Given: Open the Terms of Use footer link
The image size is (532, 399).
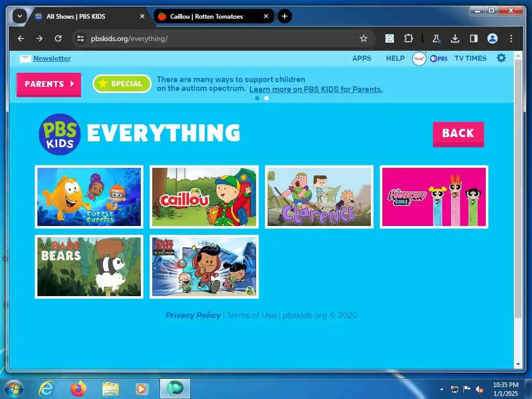Looking at the screenshot, I should 251,315.
